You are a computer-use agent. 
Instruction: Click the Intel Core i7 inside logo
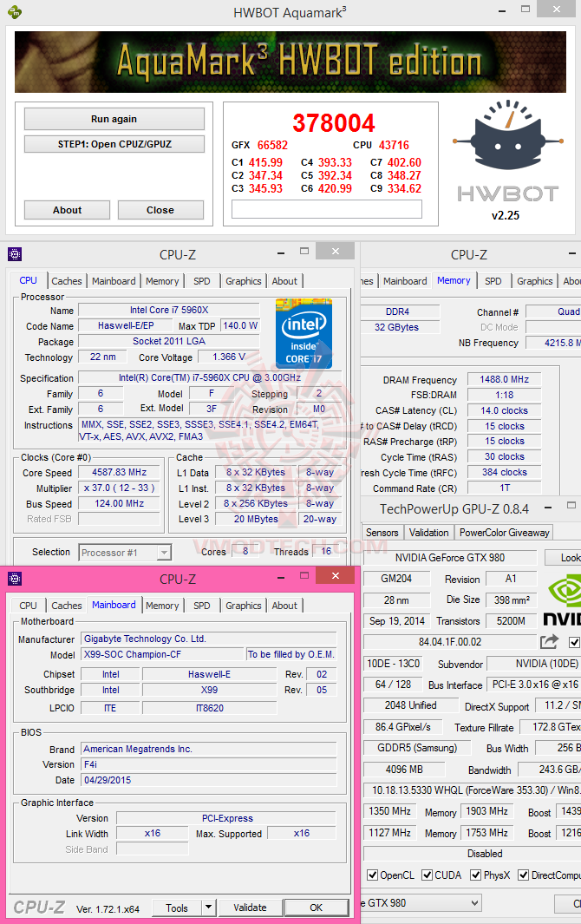point(304,333)
